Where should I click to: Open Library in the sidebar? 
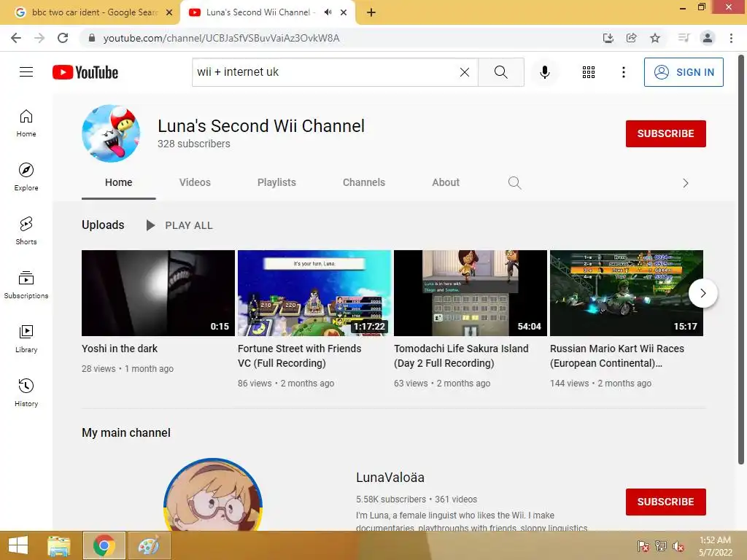coord(26,338)
